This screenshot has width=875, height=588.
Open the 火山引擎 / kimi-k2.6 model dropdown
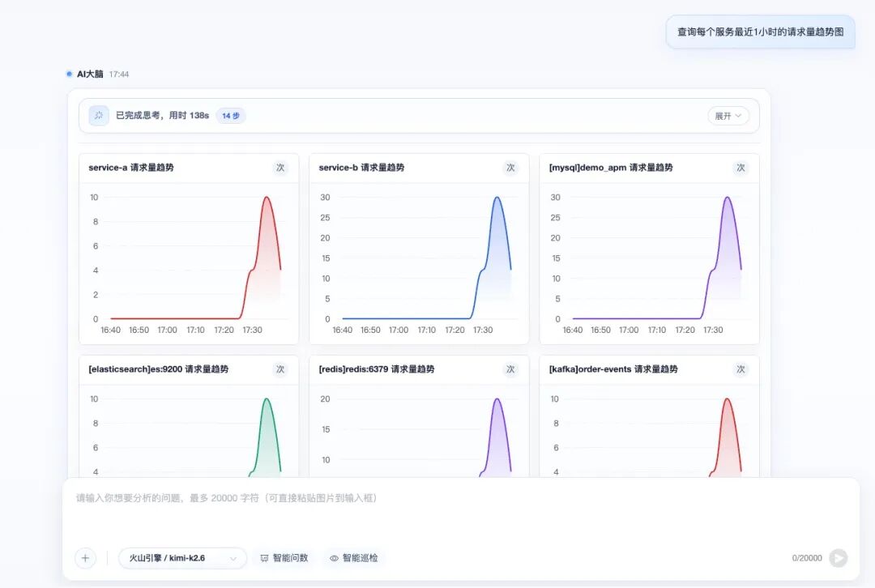point(182,558)
